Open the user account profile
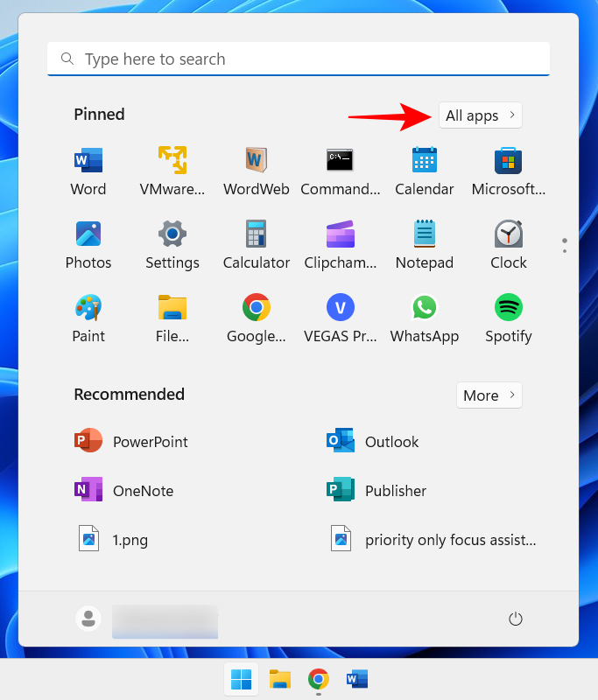 pyautogui.click(x=146, y=619)
